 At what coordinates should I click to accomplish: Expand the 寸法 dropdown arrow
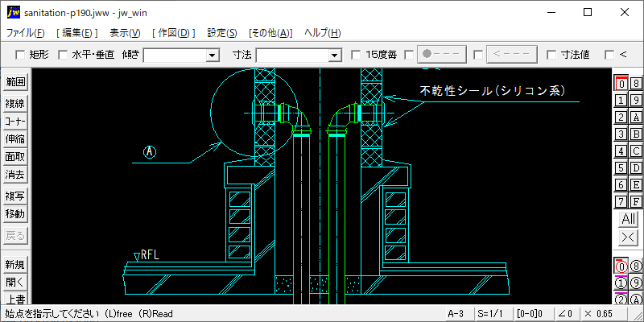pos(335,55)
